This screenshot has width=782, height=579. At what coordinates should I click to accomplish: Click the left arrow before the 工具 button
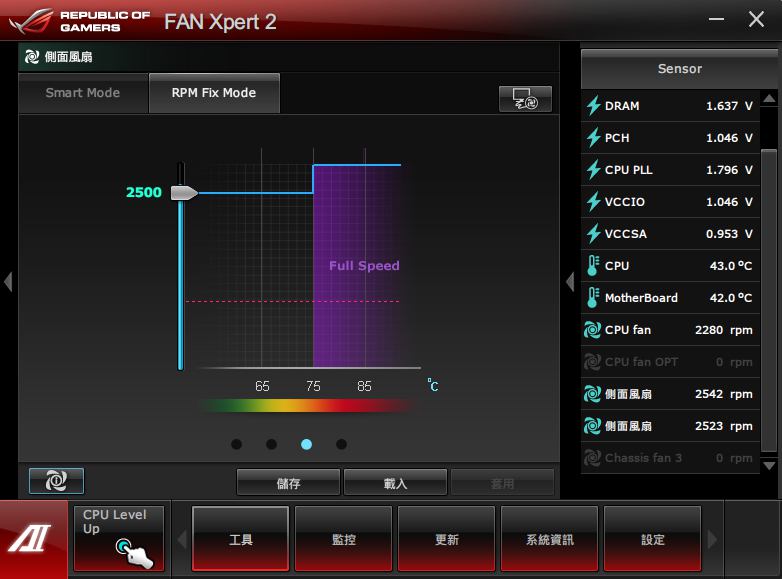tap(182, 539)
